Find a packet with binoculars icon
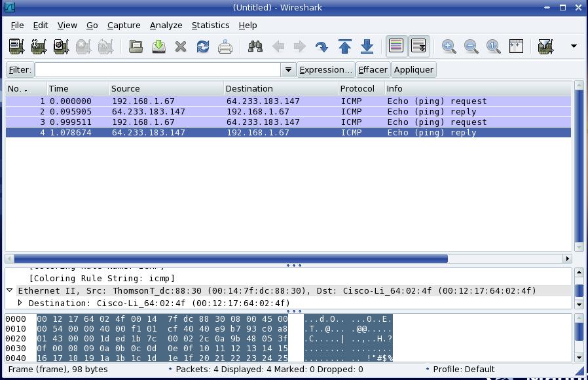The width and height of the screenshot is (588, 380). click(255, 46)
